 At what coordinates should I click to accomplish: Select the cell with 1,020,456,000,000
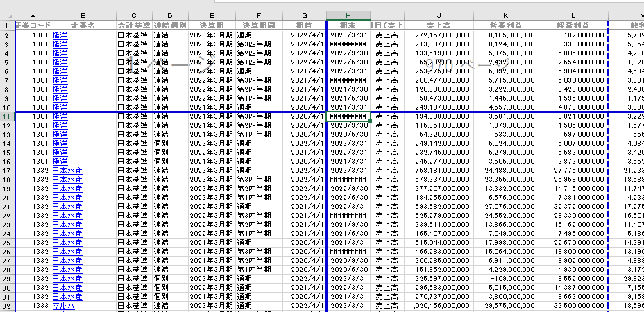[439, 306]
